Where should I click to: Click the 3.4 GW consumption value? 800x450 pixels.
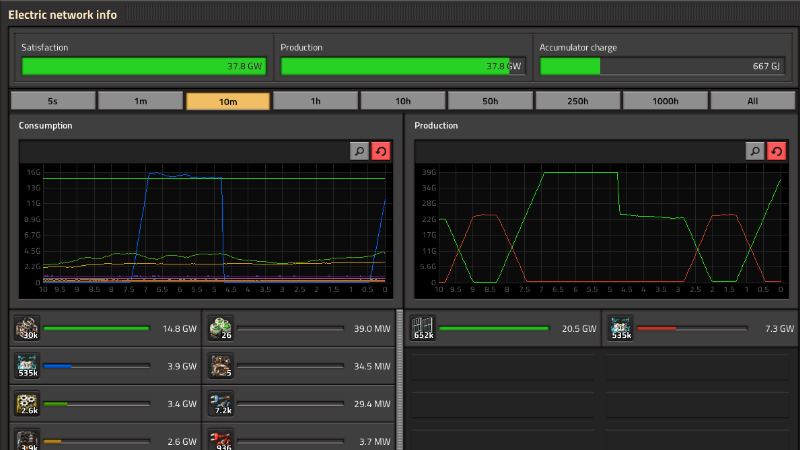coord(182,404)
